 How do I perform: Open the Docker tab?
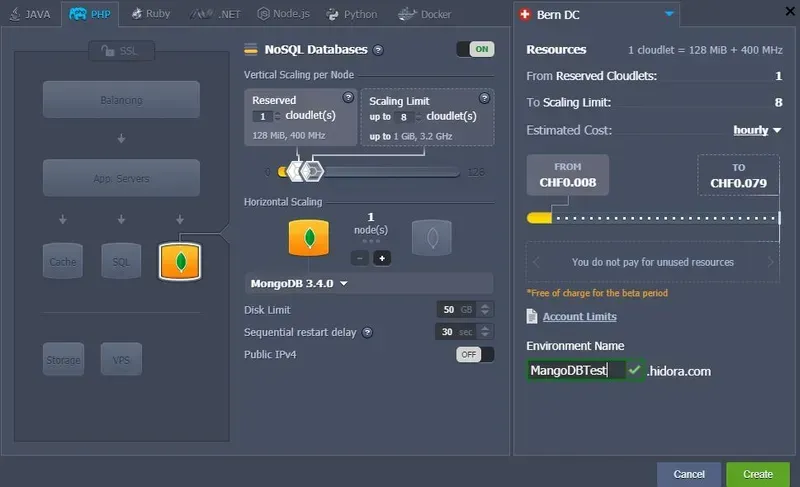[424, 14]
